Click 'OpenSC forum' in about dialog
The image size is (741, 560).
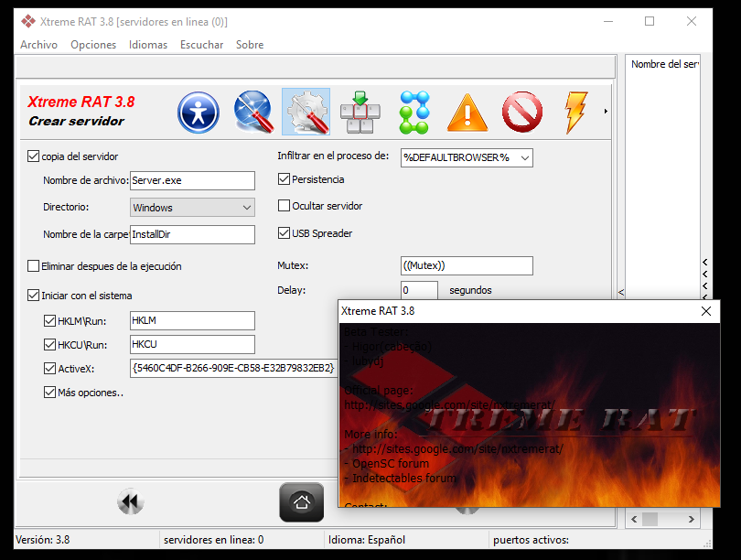[391, 464]
